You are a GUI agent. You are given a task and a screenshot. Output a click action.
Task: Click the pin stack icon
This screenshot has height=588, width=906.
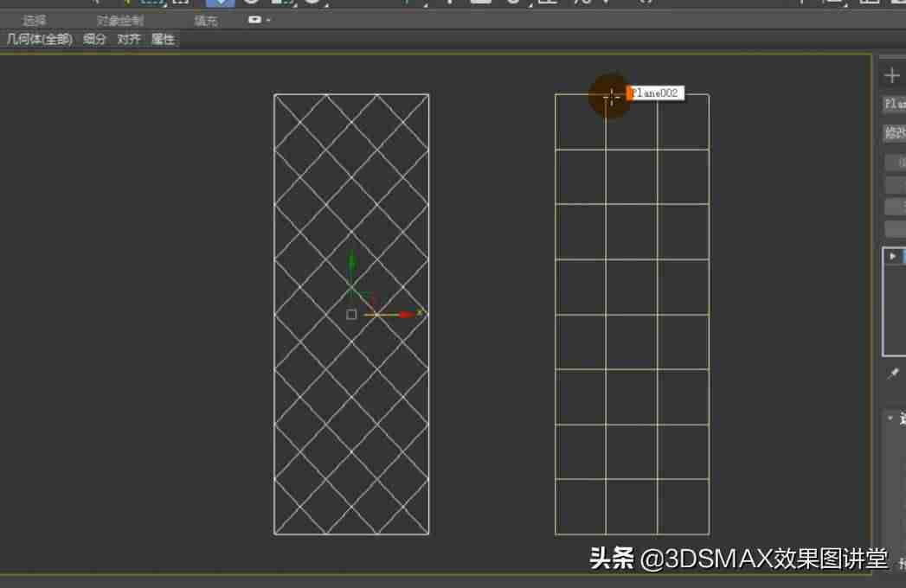[x=893, y=374]
